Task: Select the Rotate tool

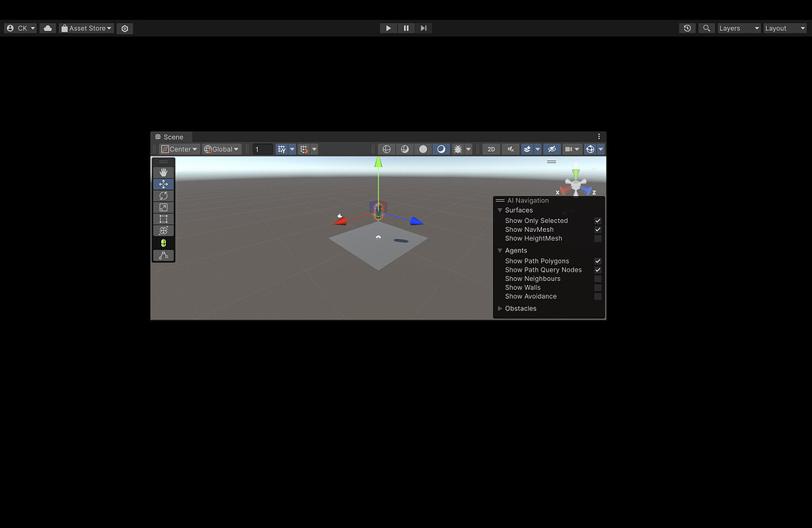Action: pos(164,195)
